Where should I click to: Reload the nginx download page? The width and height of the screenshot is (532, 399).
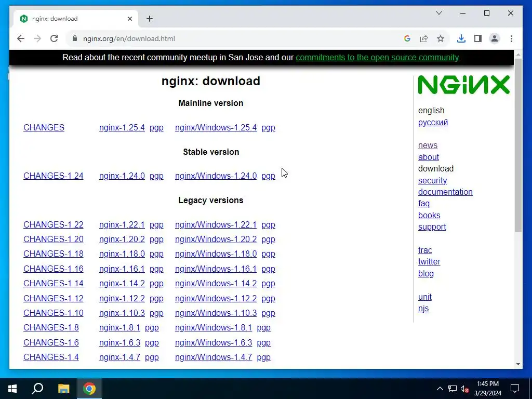tap(54, 38)
